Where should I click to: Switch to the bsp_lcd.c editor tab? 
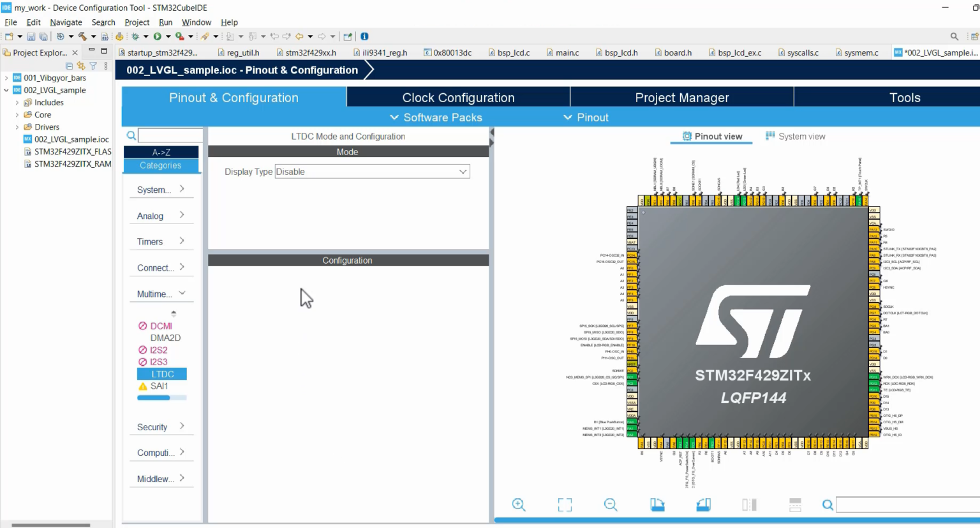point(509,53)
